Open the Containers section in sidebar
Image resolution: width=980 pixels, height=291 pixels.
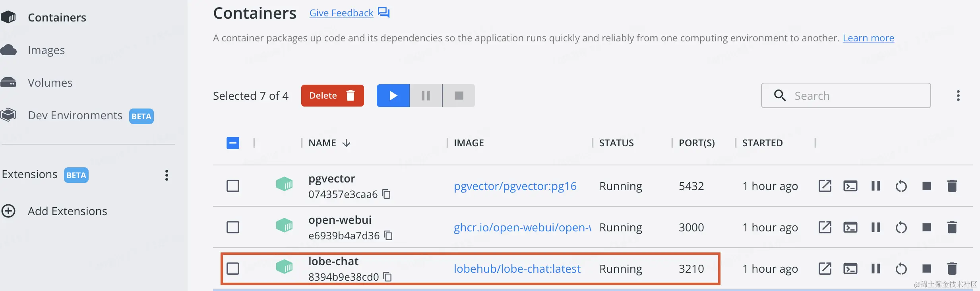coord(56,17)
